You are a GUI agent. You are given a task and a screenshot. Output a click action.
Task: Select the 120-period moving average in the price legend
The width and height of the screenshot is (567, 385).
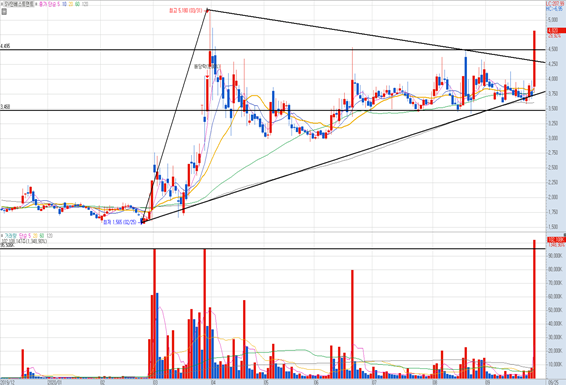tap(85, 4)
